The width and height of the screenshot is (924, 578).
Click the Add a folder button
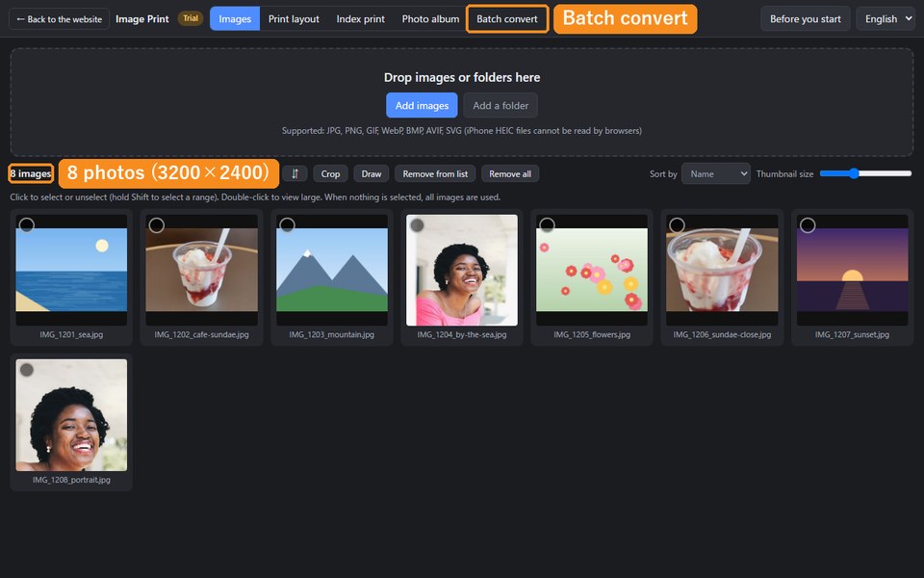click(500, 106)
